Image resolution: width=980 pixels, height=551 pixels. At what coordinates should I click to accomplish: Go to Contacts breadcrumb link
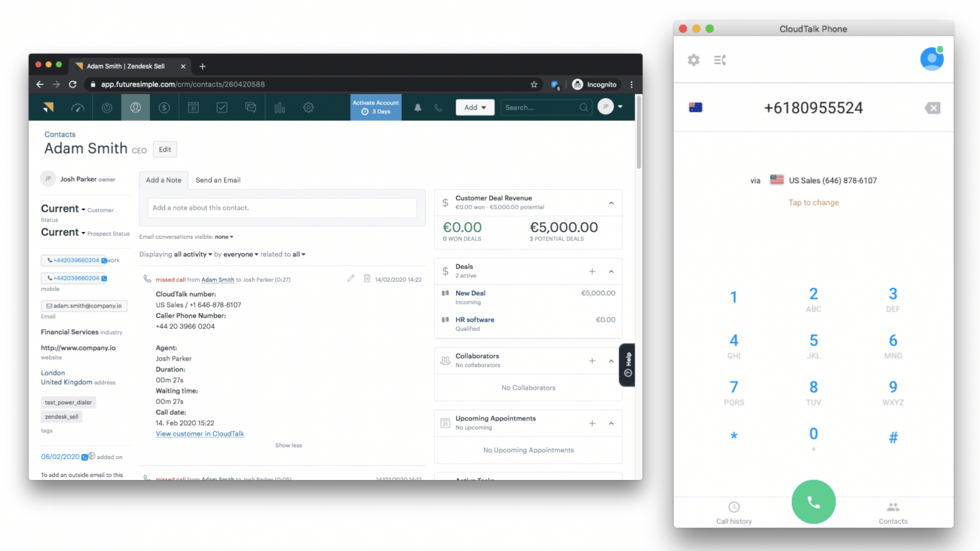60,134
